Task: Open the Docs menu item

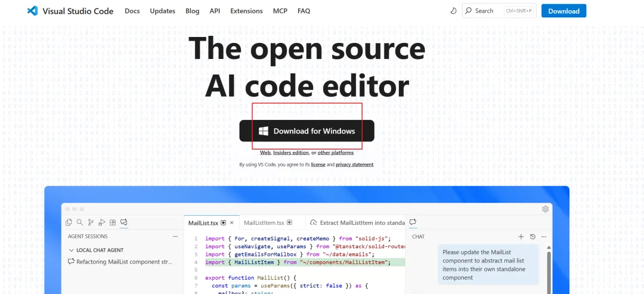Action: pyautogui.click(x=132, y=11)
